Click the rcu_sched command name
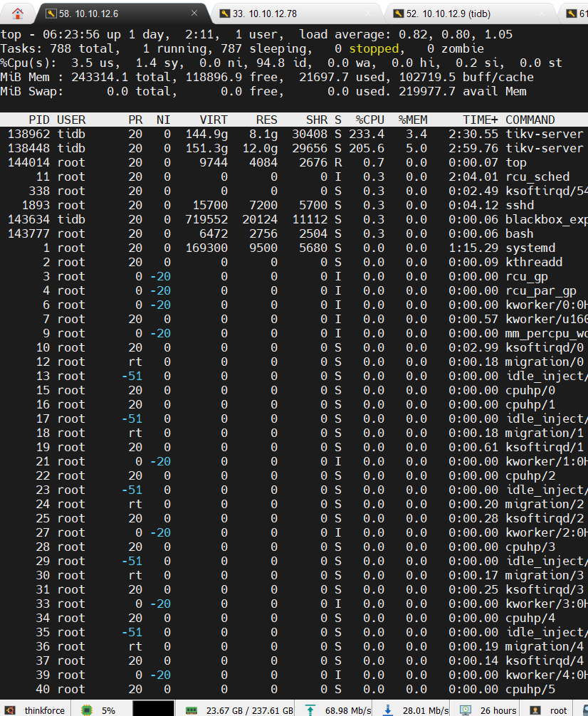Screen dimensions: 588x716 click(x=537, y=177)
